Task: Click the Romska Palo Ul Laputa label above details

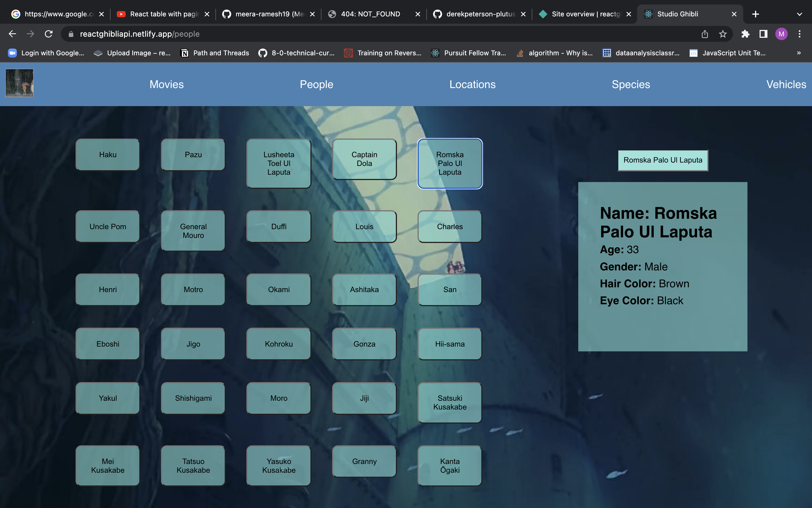Action: (x=663, y=160)
